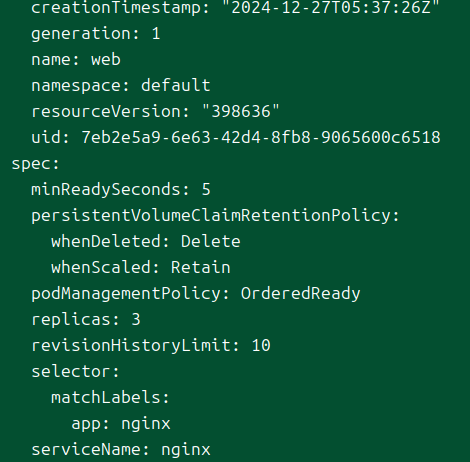Select the name value web
The height and width of the screenshot is (462, 470).
tap(106, 60)
